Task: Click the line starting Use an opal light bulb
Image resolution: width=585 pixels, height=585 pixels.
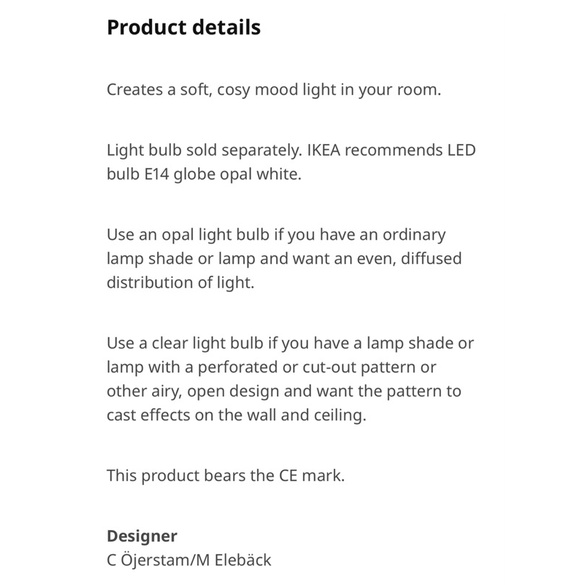Action: coord(276,235)
